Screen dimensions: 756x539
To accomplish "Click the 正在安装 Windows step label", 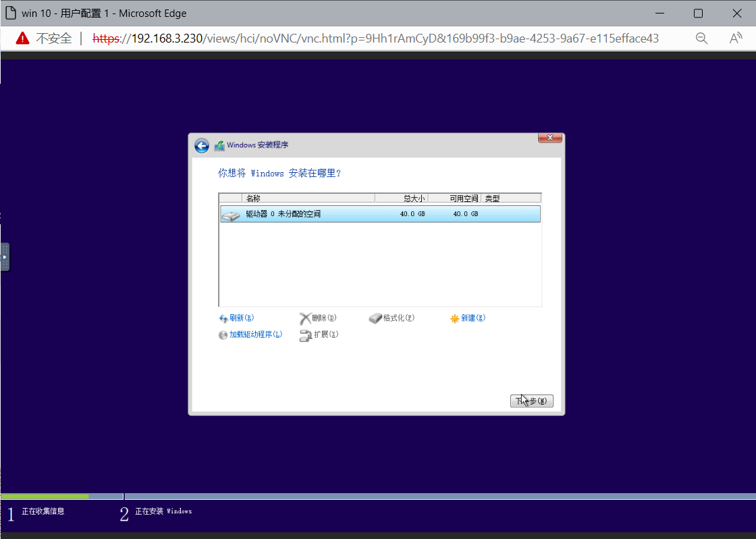I will (163, 511).
